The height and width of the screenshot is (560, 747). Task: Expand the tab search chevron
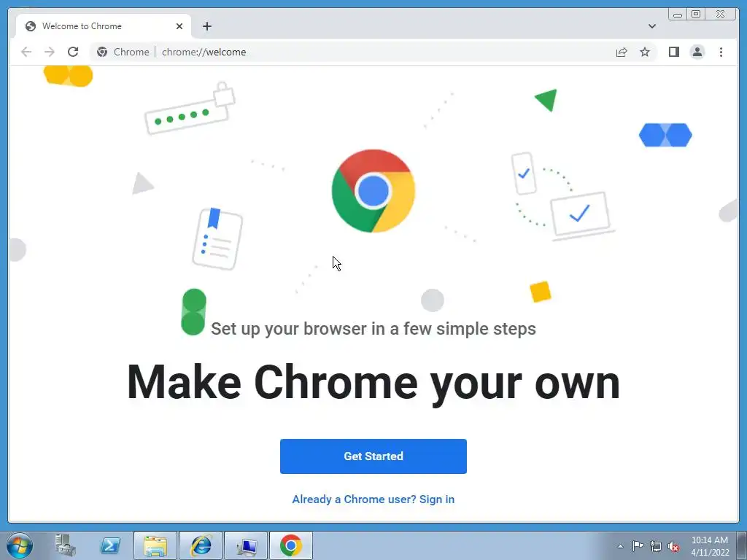(651, 26)
